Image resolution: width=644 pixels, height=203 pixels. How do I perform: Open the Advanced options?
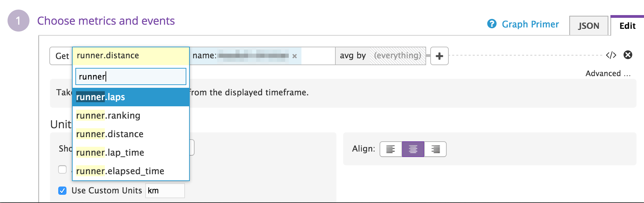(x=607, y=73)
